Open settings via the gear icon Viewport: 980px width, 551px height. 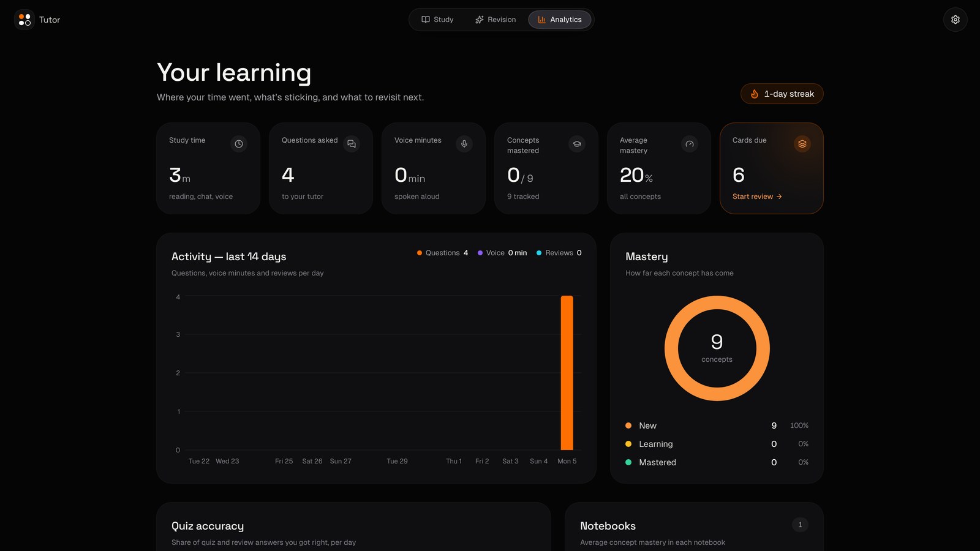tap(955, 20)
